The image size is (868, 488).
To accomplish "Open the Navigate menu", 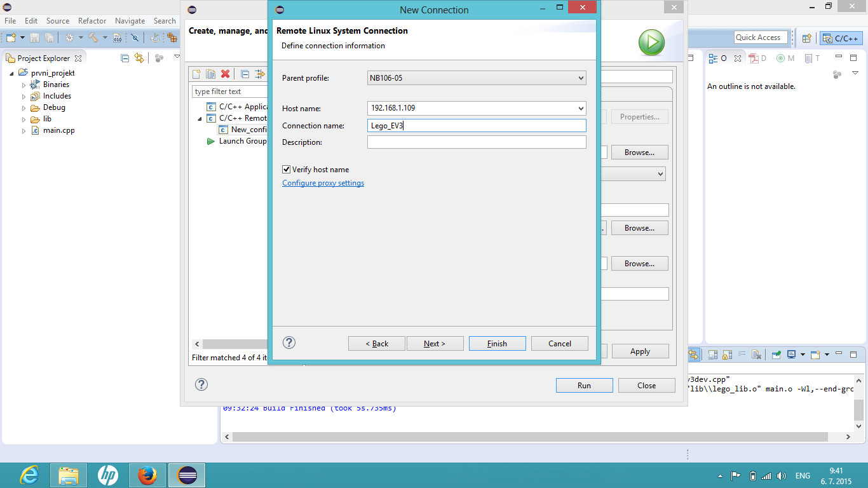I will [130, 21].
